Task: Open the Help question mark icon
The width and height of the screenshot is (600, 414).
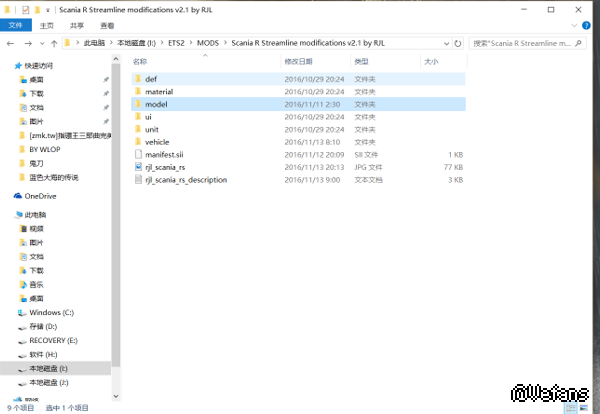Action: click(586, 26)
